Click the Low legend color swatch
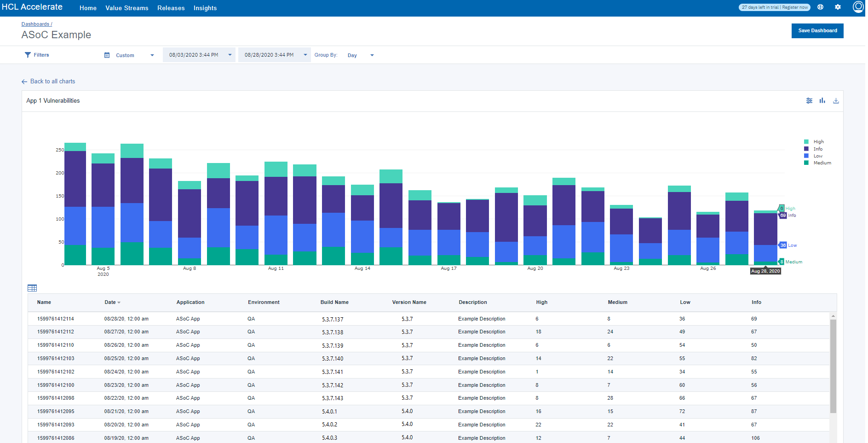Image resolution: width=868 pixels, height=443 pixels. (x=806, y=156)
